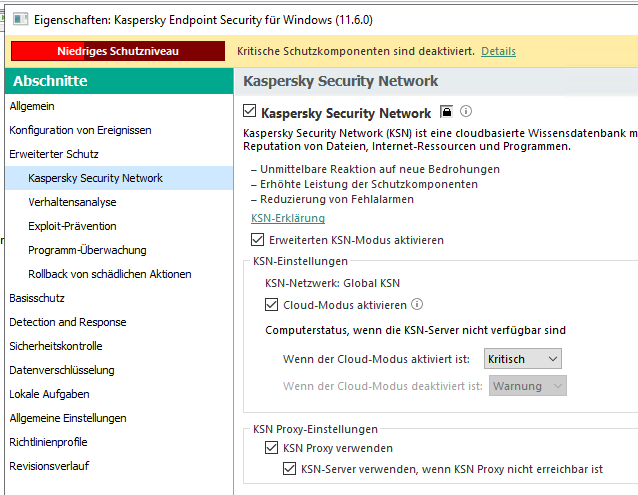Open the KSN-Erklärung link
Image resolution: width=638 pixels, height=495 pixels.
(x=287, y=218)
